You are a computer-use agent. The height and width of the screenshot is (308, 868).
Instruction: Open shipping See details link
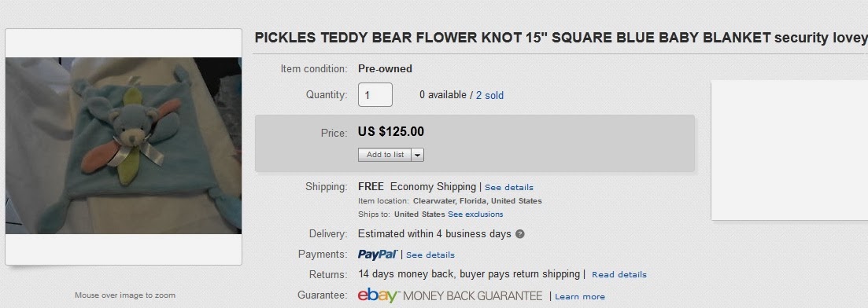[508, 188]
